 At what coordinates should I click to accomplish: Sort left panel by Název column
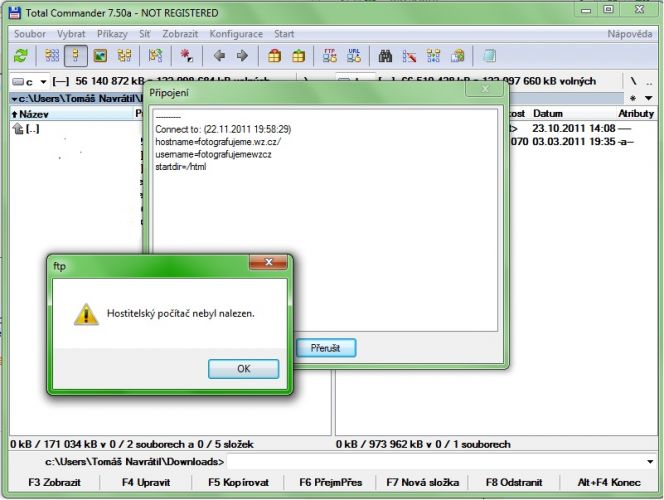point(71,114)
